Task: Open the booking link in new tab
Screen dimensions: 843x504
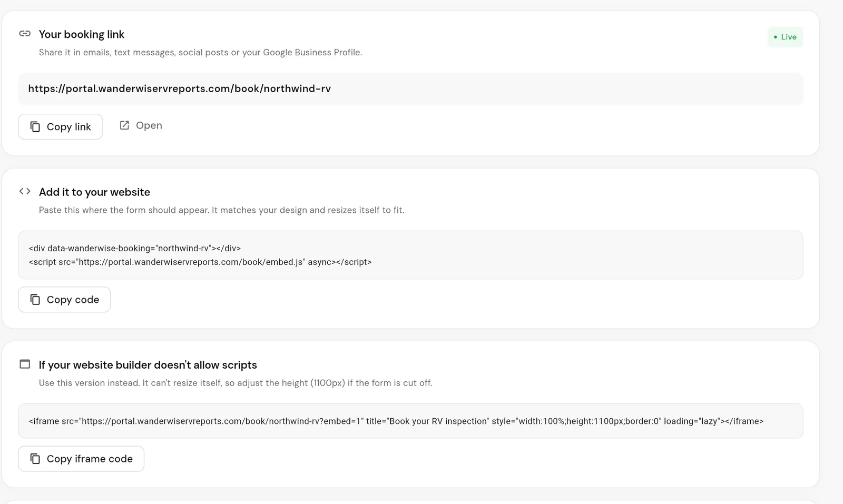Action: tap(141, 125)
